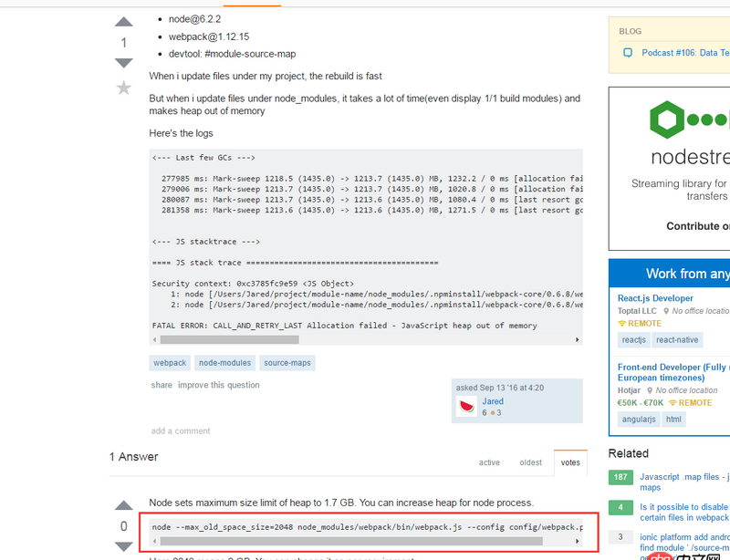The width and height of the screenshot is (730, 560).
Task: Upvote the answer about heap size limit
Action: click(x=123, y=503)
